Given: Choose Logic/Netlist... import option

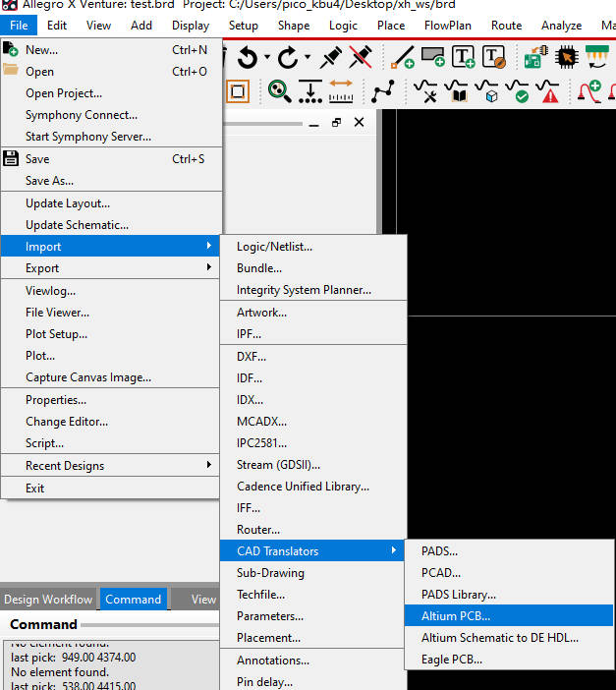Looking at the screenshot, I should pos(313,246).
